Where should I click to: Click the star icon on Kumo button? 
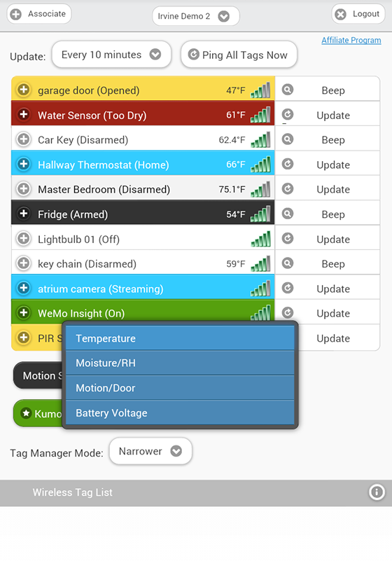(26, 413)
